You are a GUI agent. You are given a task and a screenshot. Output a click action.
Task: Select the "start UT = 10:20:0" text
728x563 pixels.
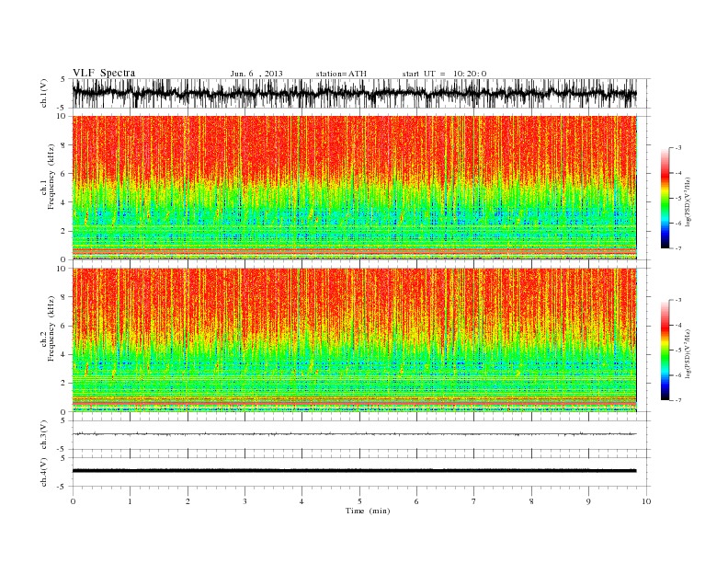pyautogui.click(x=444, y=74)
